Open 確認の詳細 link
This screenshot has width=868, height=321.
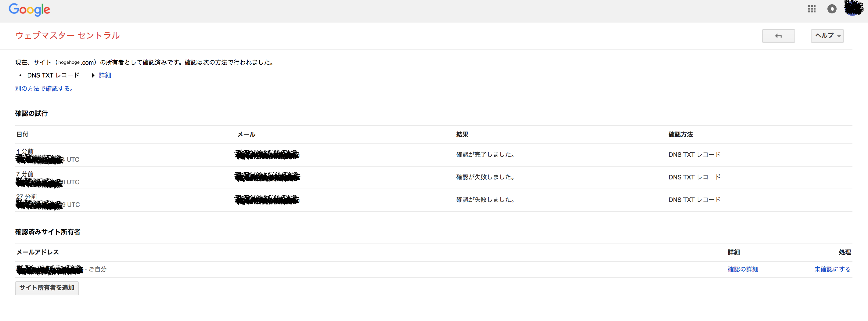743,269
